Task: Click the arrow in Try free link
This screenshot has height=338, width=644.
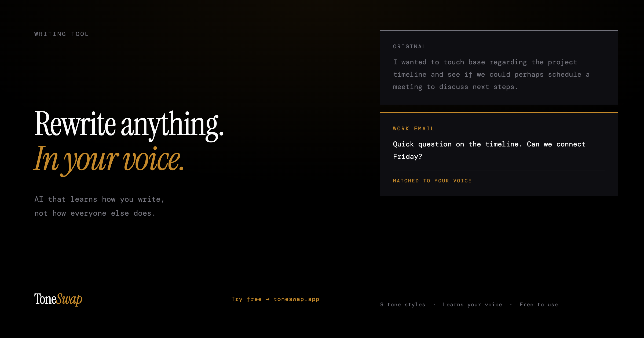Action: click(268, 299)
